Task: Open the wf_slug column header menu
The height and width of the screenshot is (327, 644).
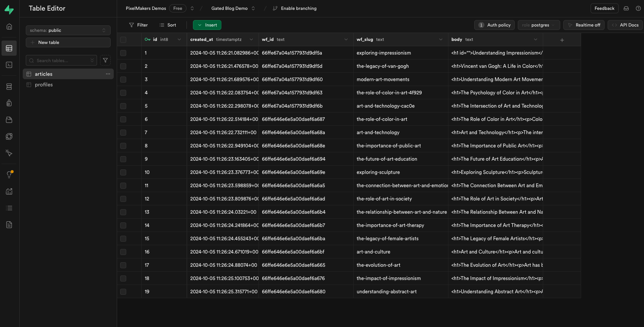Action: 441,39
